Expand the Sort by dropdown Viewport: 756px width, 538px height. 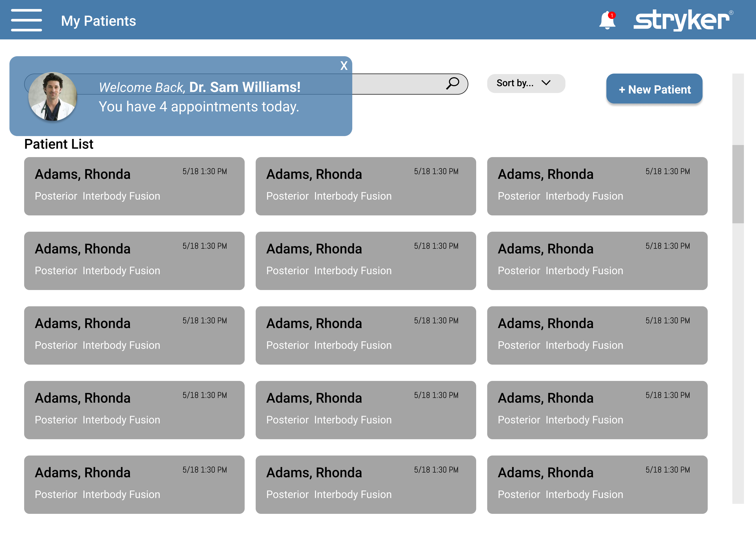click(x=526, y=83)
